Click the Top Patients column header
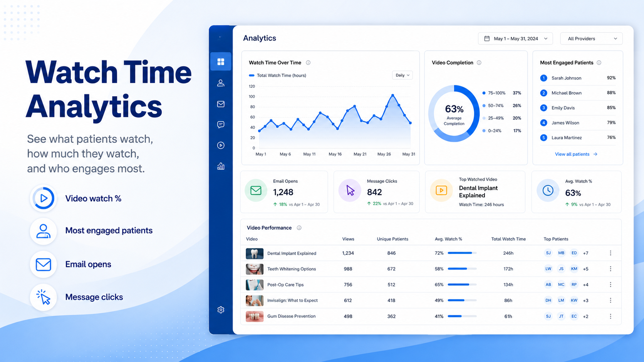 click(556, 239)
